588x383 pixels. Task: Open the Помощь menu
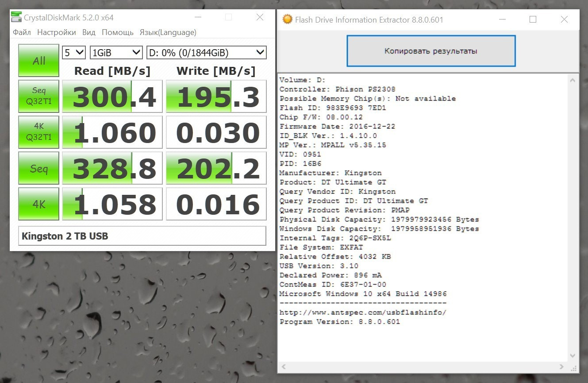coord(118,32)
